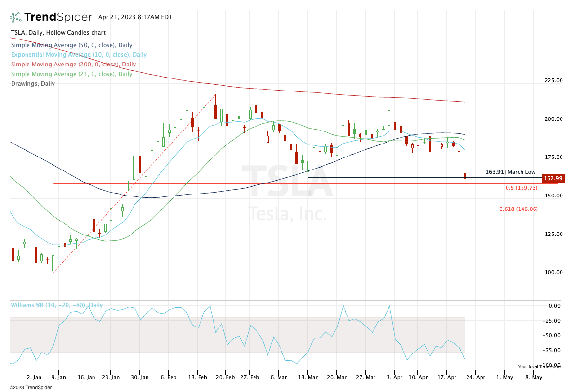
Task: Click the 20. Feb date label
Action: point(226,378)
